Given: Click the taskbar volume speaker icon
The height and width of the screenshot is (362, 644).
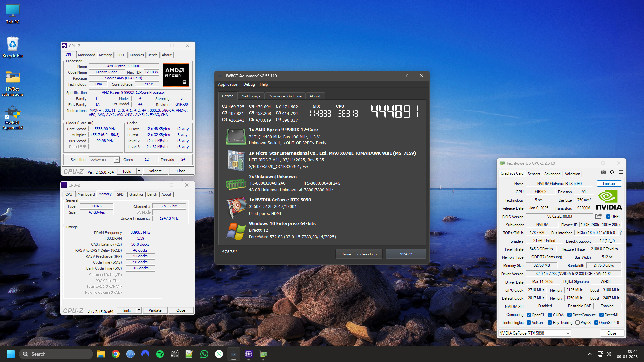Looking at the screenshot, I should click(608, 354).
